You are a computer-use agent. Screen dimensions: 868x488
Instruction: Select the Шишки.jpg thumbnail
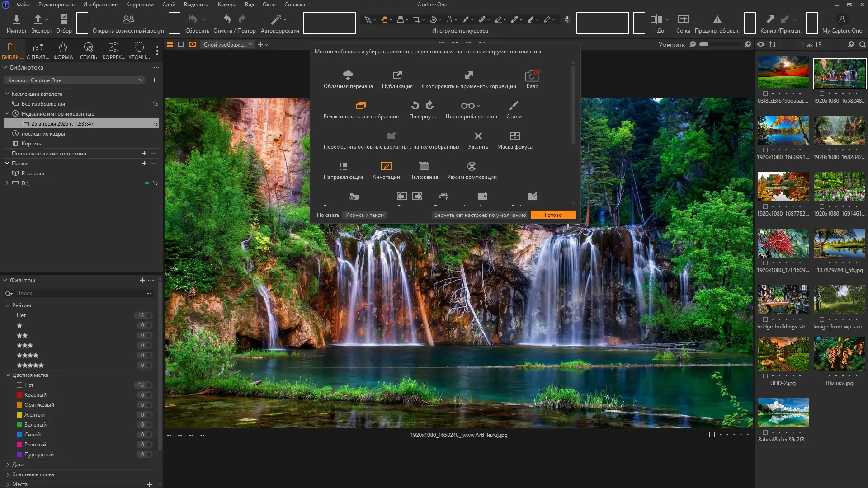click(839, 354)
